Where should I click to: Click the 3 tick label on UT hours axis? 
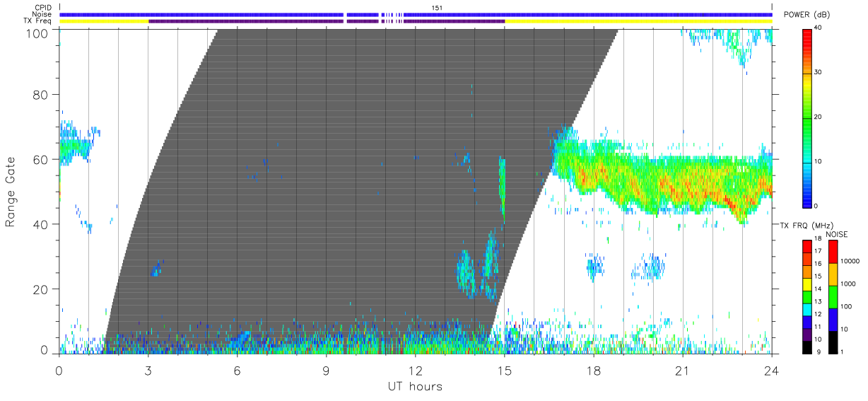[148, 371]
